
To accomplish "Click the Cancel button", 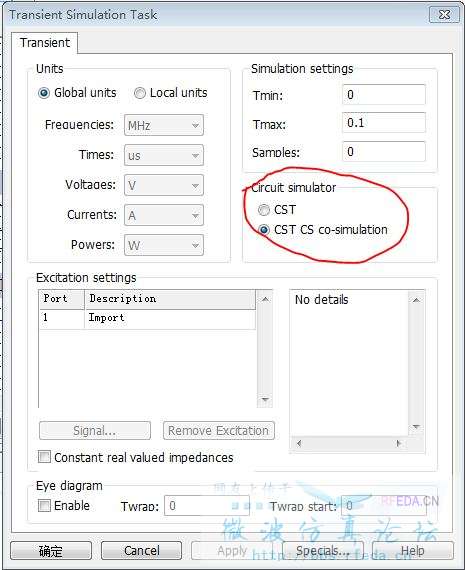I will click(141, 550).
